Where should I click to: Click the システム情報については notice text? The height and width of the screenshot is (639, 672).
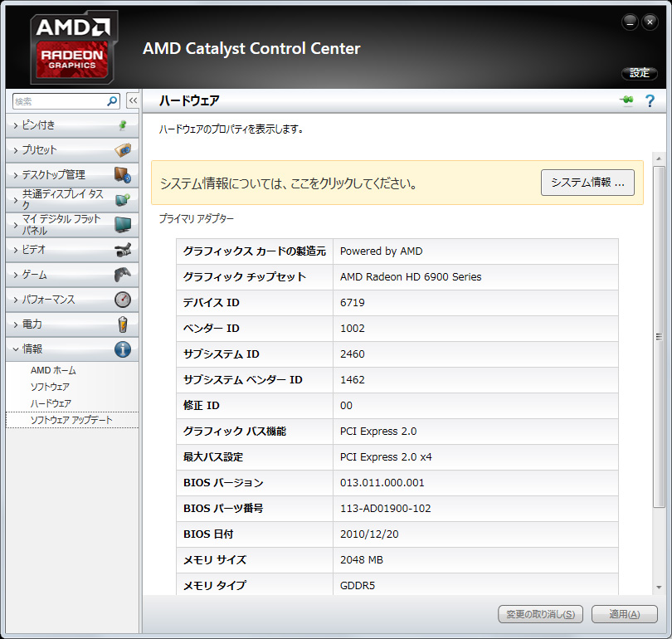pyautogui.click(x=289, y=183)
